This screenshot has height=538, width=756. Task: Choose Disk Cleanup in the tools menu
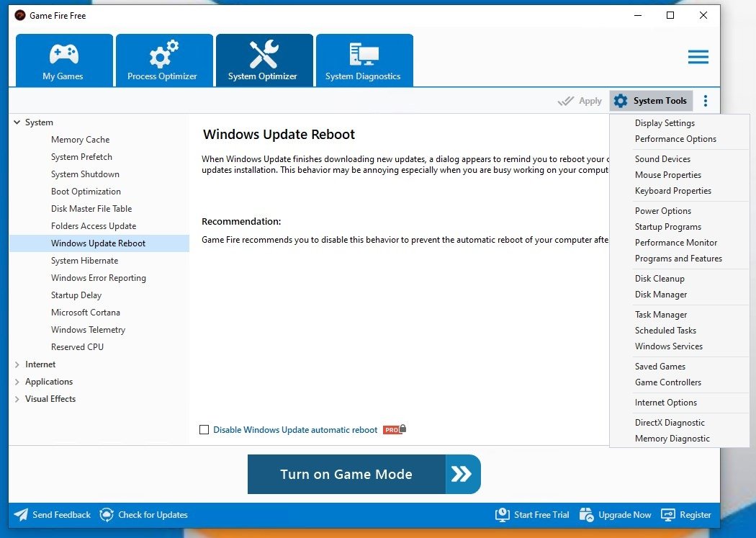659,279
